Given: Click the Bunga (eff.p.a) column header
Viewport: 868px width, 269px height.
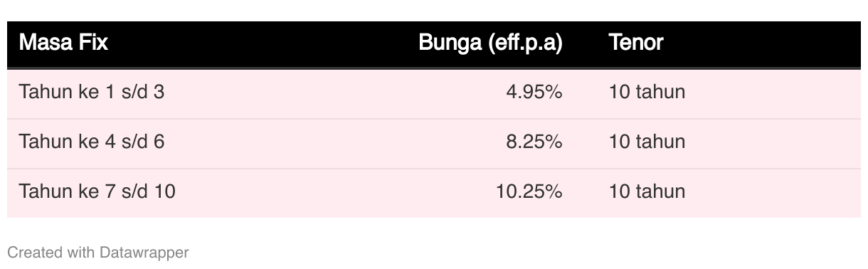Looking at the screenshot, I should [x=491, y=43].
